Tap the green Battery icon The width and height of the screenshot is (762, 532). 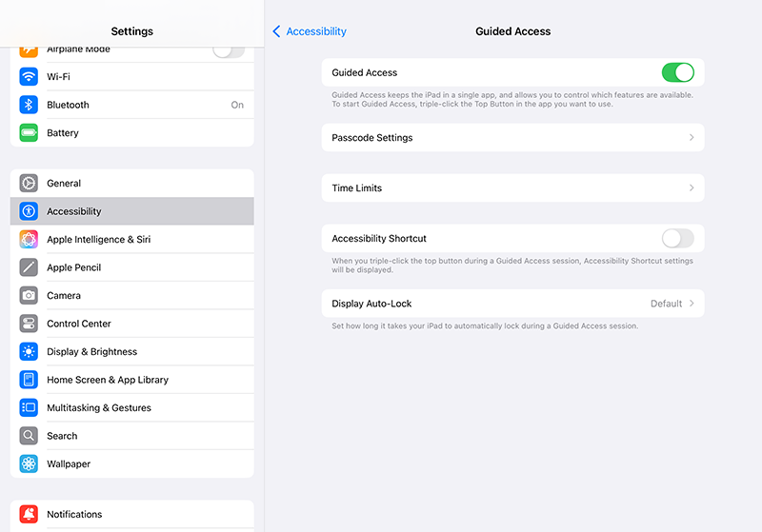pyautogui.click(x=29, y=133)
